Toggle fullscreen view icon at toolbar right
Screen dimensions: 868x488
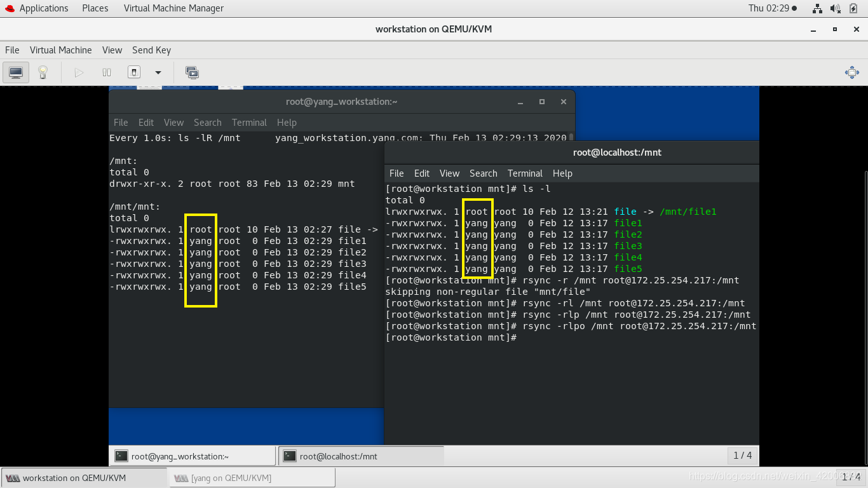852,72
